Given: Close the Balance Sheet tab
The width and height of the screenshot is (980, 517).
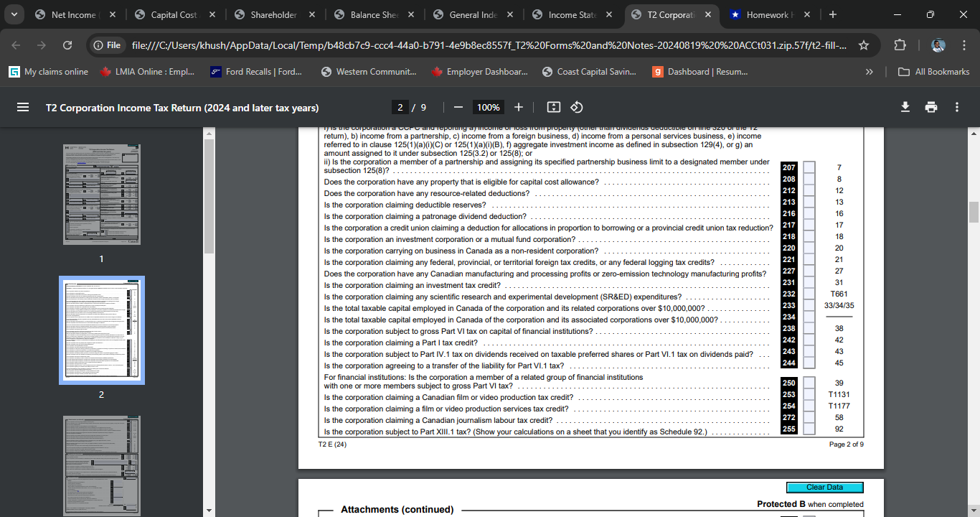Looking at the screenshot, I should point(411,14).
